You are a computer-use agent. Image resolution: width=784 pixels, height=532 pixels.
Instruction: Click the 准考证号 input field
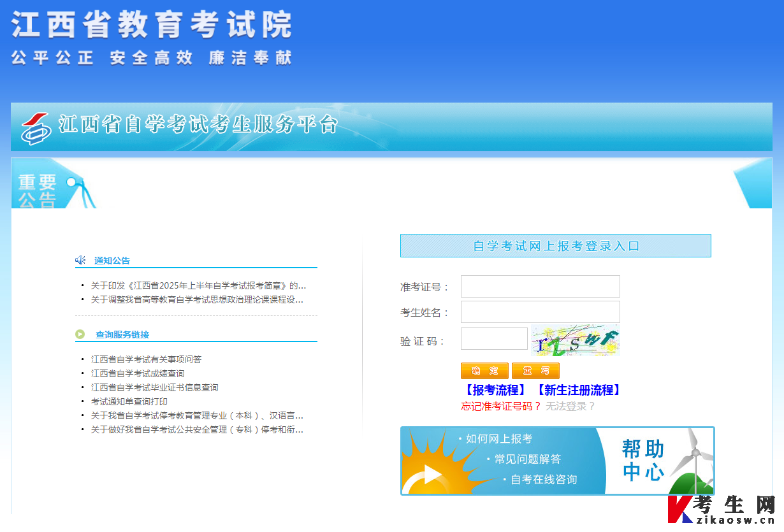tap(541, 287)
